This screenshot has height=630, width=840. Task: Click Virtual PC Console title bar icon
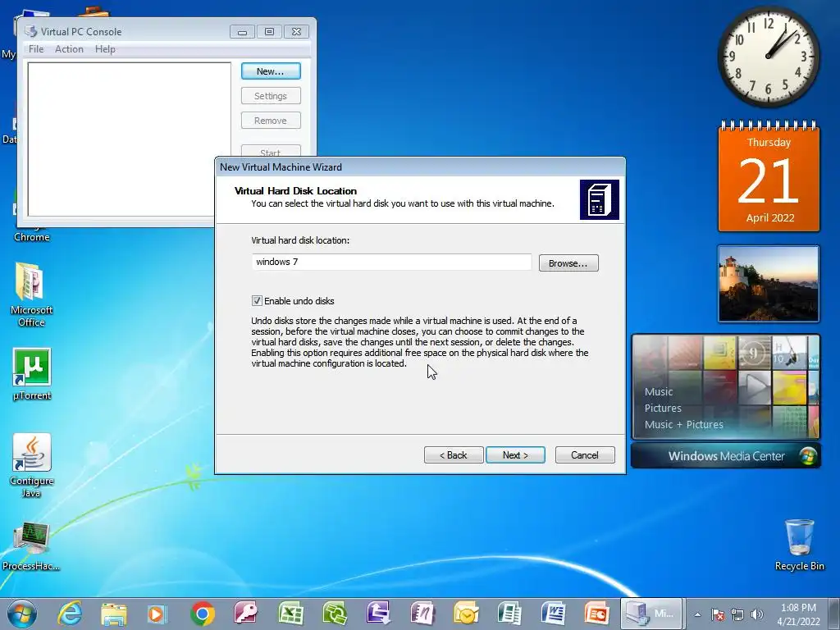[31, 32]
